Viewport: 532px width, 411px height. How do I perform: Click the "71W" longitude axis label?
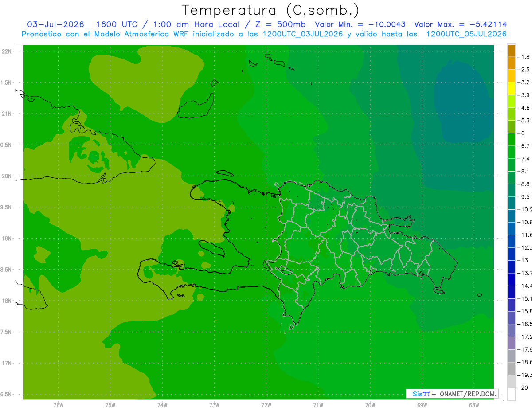[318, 405]
